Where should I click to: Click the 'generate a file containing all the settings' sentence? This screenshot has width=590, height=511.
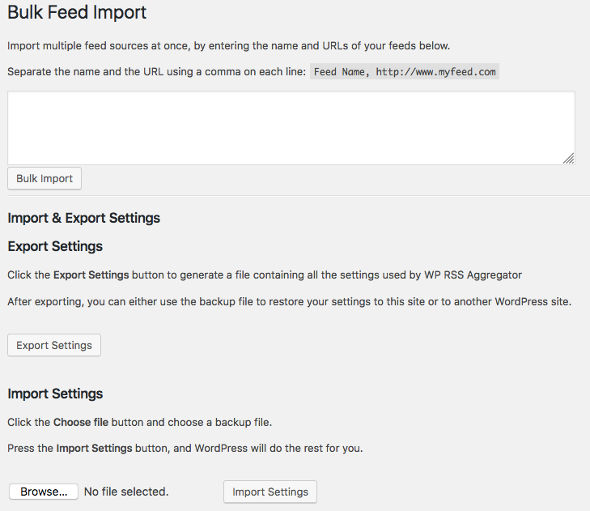[x=265, y=275]
